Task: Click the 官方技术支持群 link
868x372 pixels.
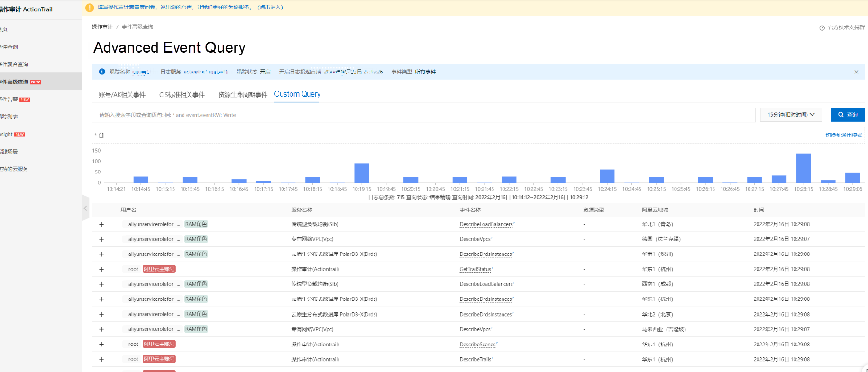Action: pos(846,28)
